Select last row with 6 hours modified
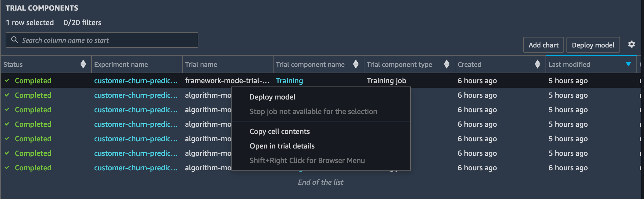This screenshot has width=644, height=199. [320, 168]
